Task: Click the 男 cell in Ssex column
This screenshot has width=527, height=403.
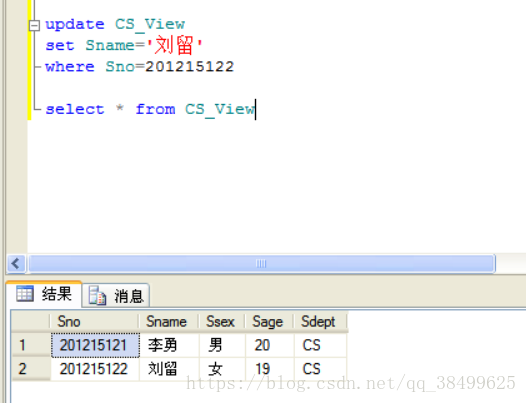Action: click(x=222, y=345)
